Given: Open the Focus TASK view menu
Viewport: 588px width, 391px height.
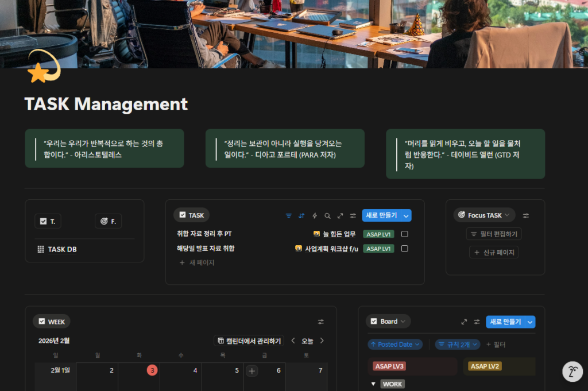Looking at the screenshot, I should 484,215.
